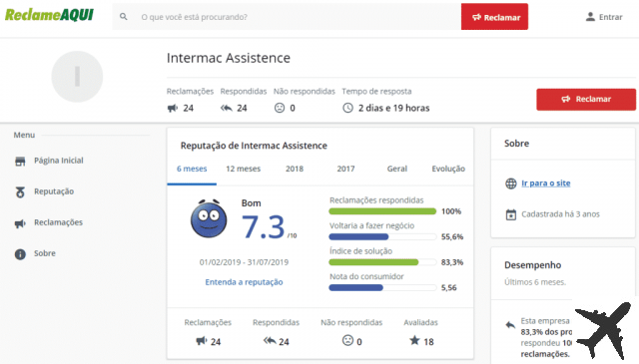Click the date range 01/02/2019 - 31/07/2019

244,262
